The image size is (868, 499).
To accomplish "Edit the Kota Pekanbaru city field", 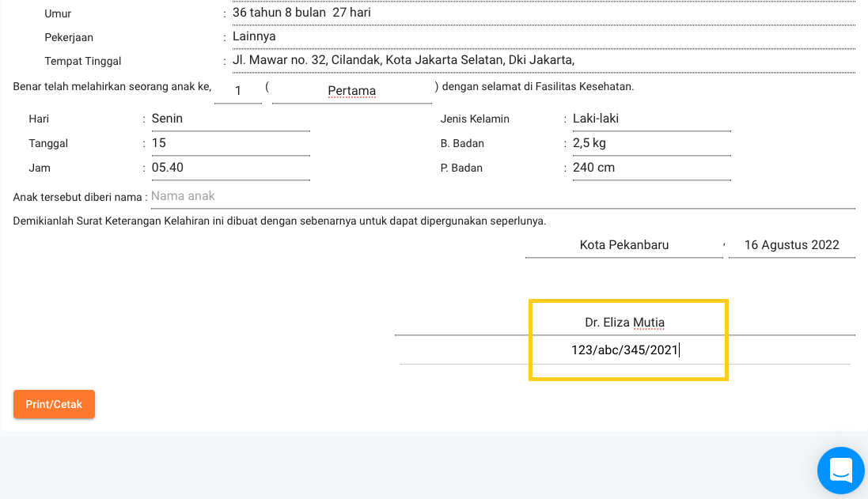I will tap(624, 245).
